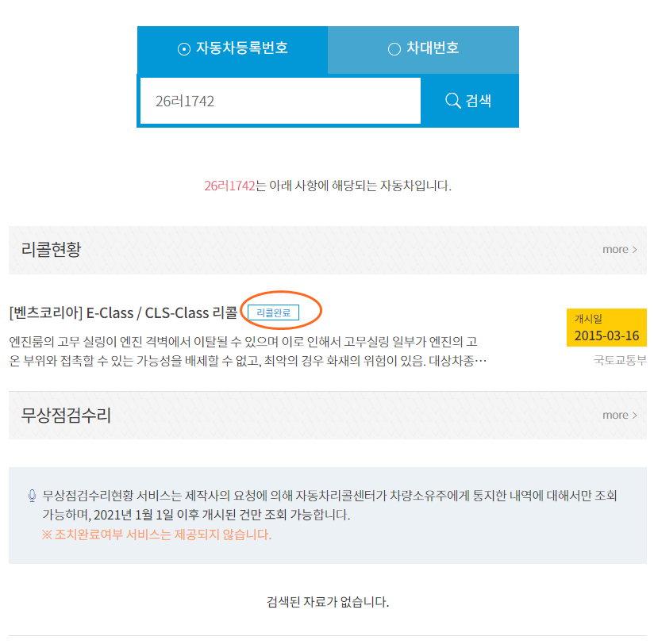Click the red 26러1742 result number text
The image size is (654, 644).
[x=229, y=186]
